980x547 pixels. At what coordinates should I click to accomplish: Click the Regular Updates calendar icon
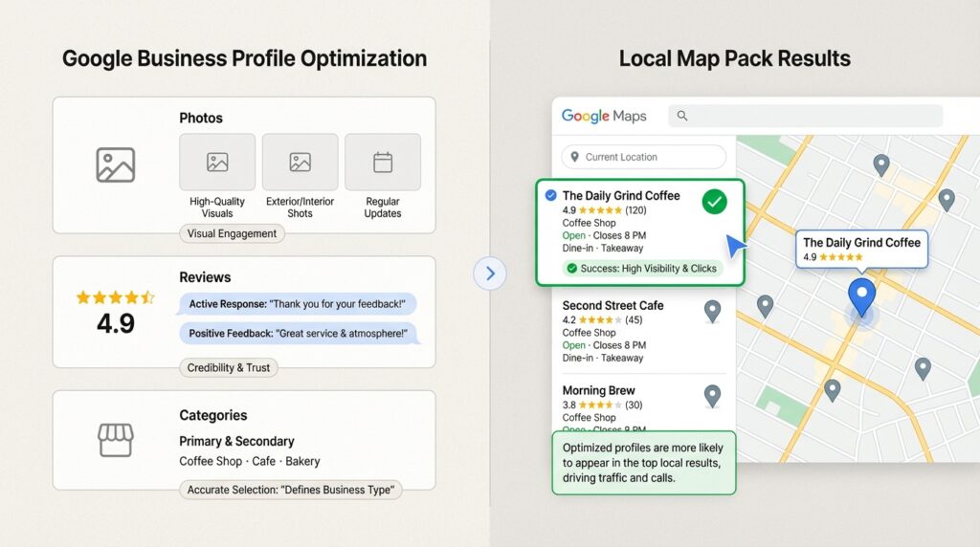pos(383,163)
